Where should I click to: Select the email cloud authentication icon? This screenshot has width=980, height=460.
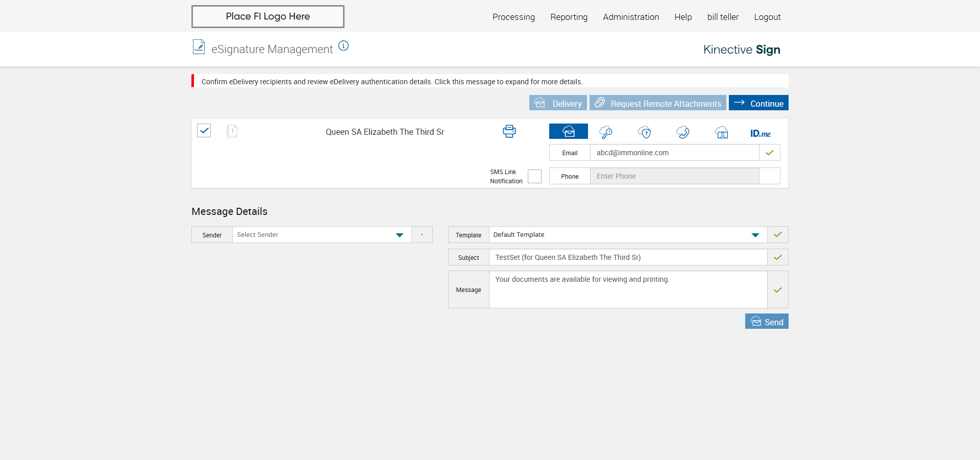[569, 131]
